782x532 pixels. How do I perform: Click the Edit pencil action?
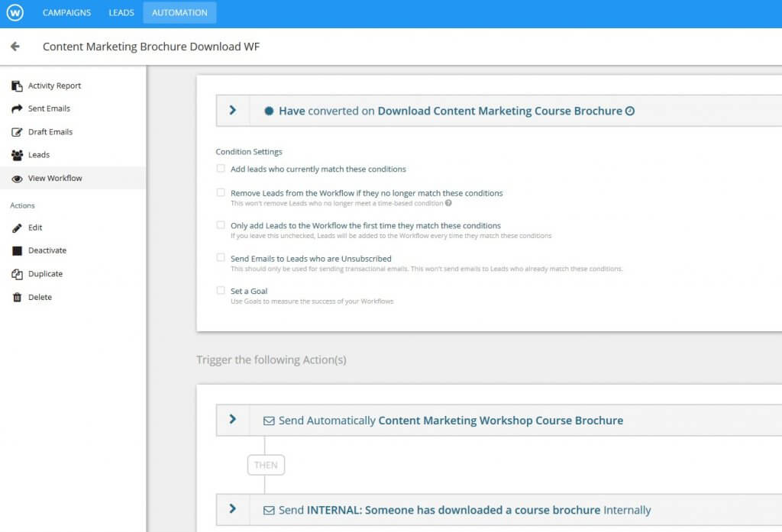coord(34,227)
